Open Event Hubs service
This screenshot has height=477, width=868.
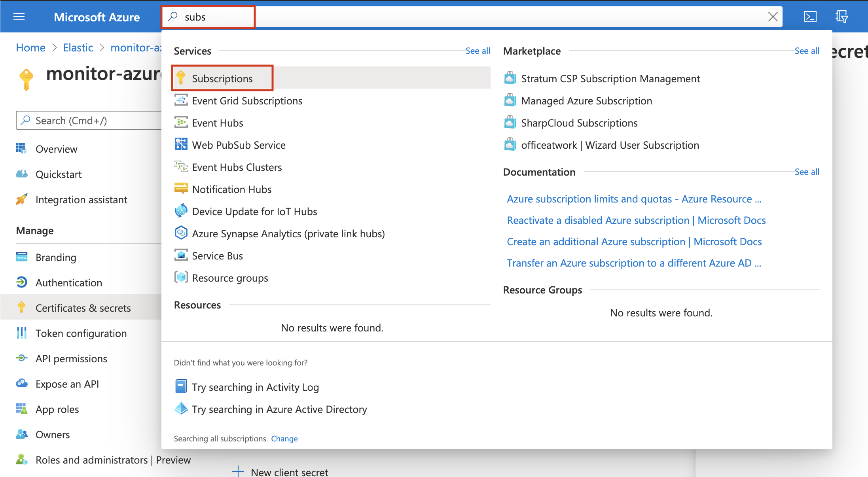(x=218, y=123)
